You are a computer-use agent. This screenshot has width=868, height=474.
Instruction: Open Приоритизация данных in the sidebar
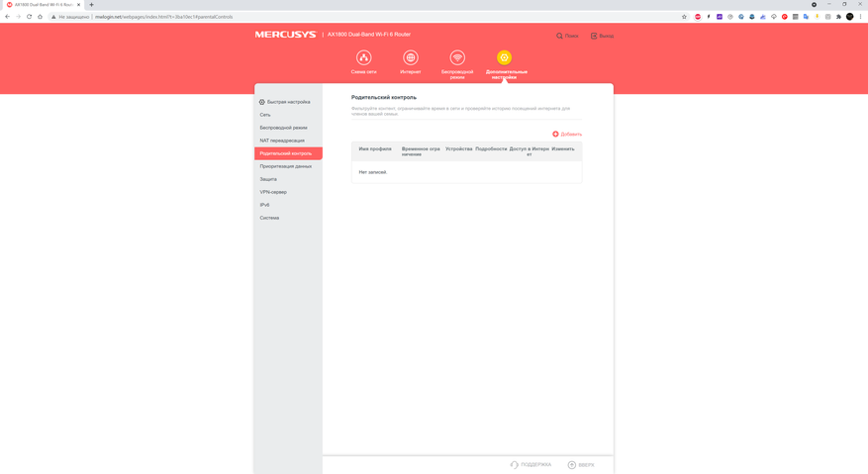coord(285,166)
